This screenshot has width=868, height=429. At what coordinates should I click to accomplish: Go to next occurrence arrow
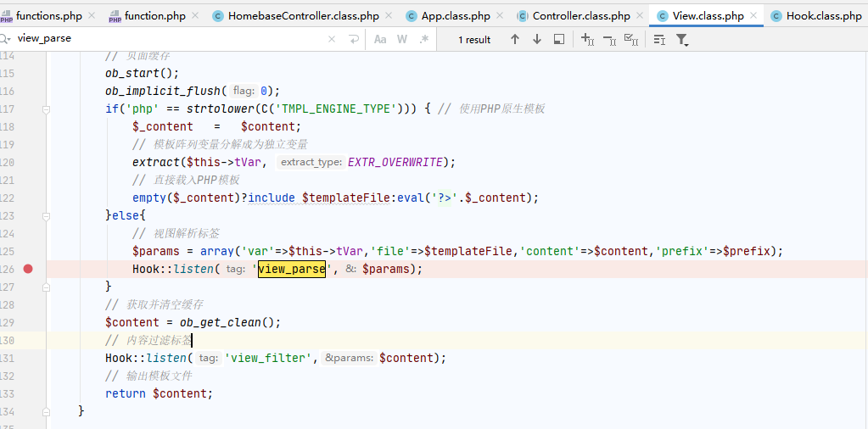pos(537,39)
